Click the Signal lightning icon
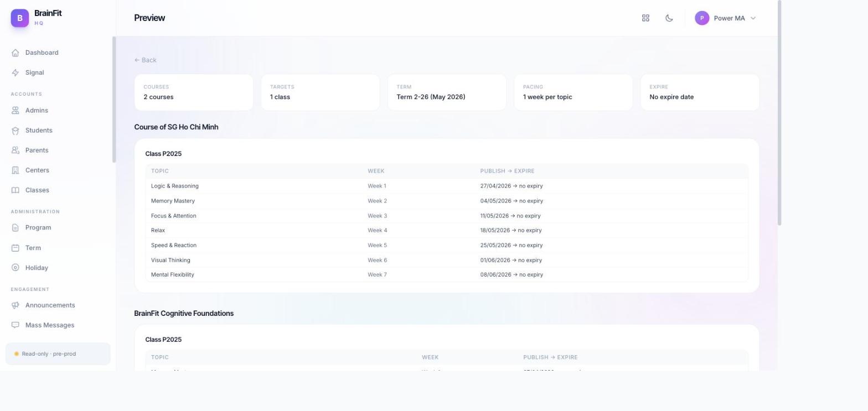868x411 pixels. pyautogui.click(x=15, y=73)
